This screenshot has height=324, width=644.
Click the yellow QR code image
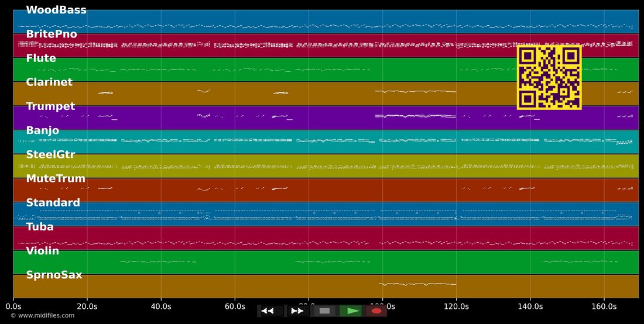click(x=549, y=78)
